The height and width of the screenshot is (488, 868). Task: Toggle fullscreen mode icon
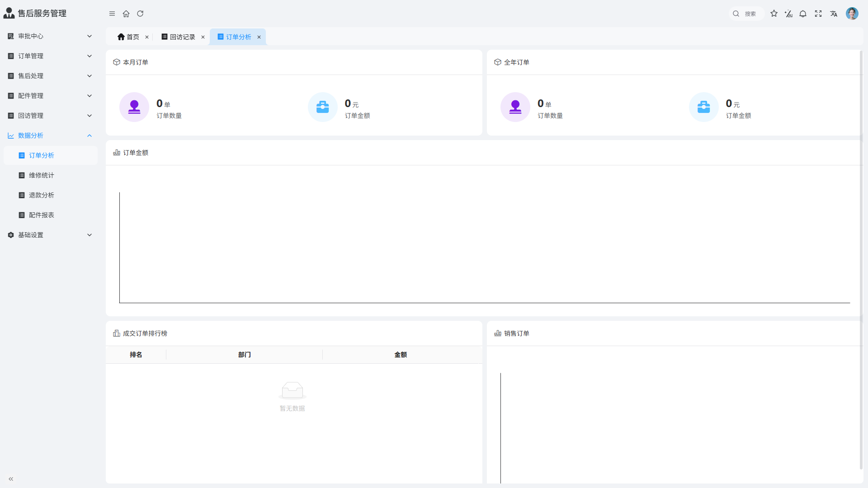tap(818, 14)
